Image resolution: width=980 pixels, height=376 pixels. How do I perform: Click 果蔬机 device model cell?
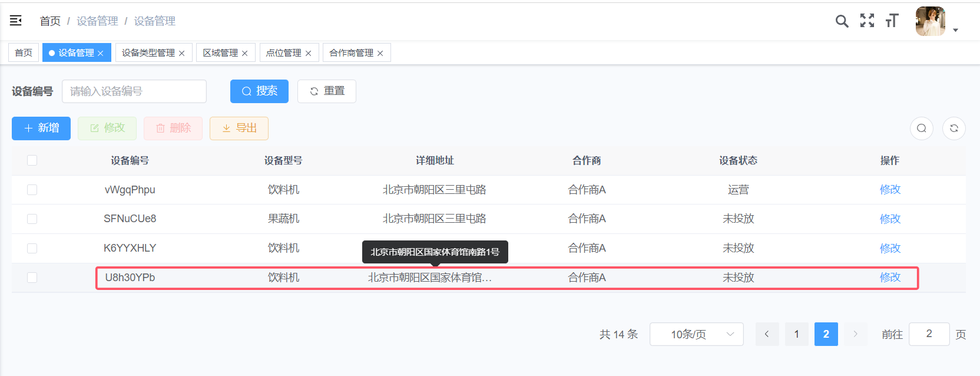(283, 219)
